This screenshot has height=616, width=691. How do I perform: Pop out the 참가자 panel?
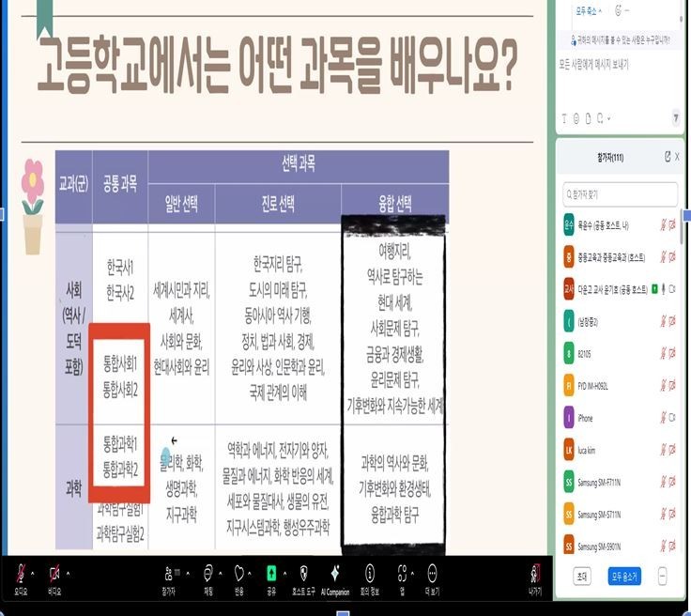(x=668, y=157)
